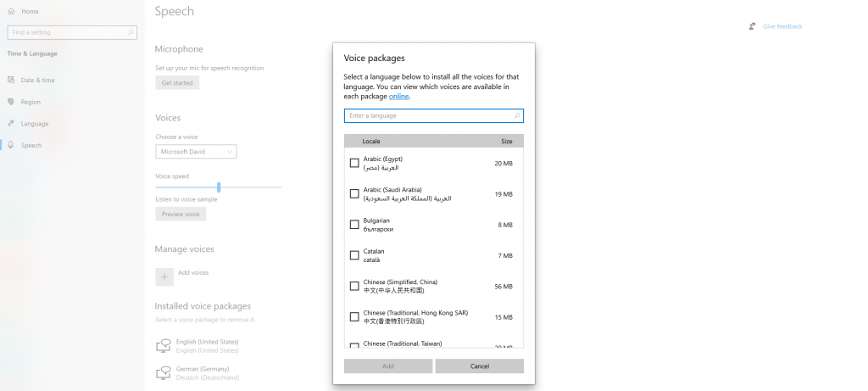
Task: Click the Home icon in the sidebar
Action: (x=12, y=11)
